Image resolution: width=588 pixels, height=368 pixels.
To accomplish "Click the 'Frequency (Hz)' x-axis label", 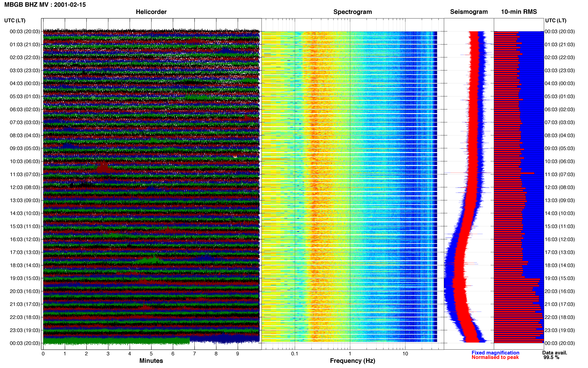I will 352,361.
